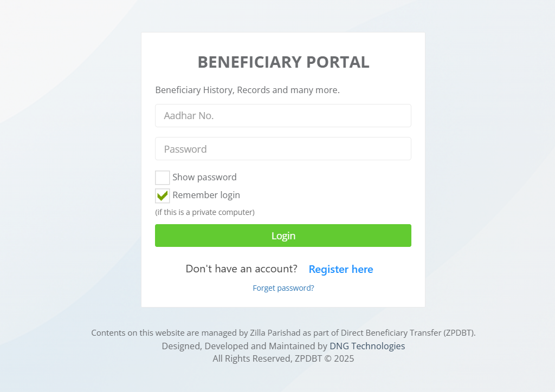The image size is (555, 392).
Task: Click the Aadhar No. input field
Action: 283,116
